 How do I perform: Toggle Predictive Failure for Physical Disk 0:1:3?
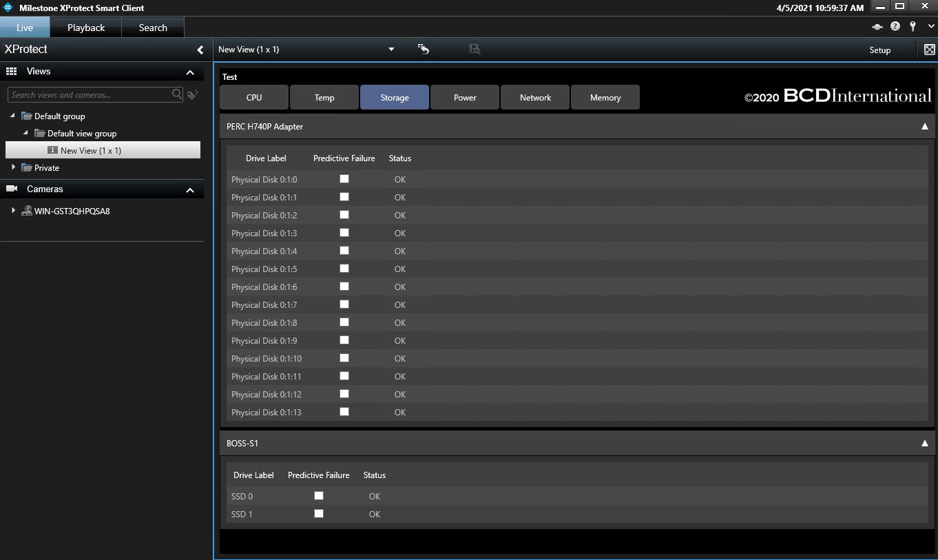344,233
